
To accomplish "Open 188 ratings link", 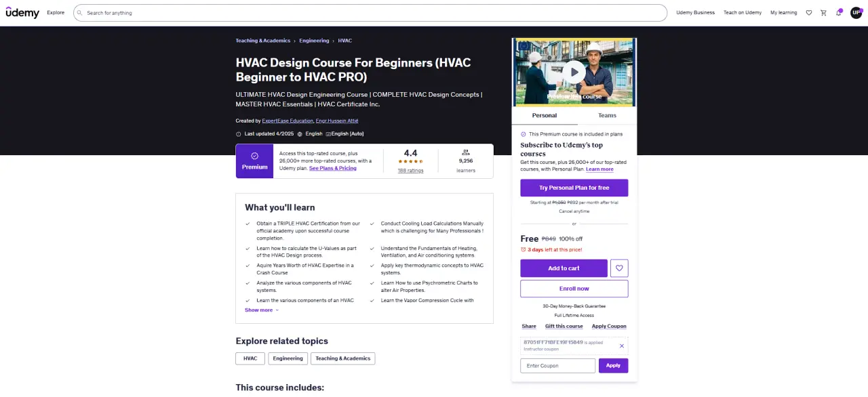I will (x=410, y=171).
